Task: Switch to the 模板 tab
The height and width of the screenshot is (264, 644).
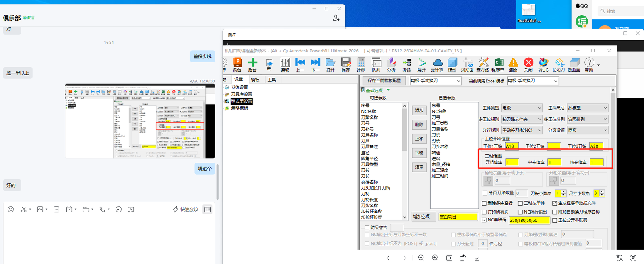Action: [255, 80]
